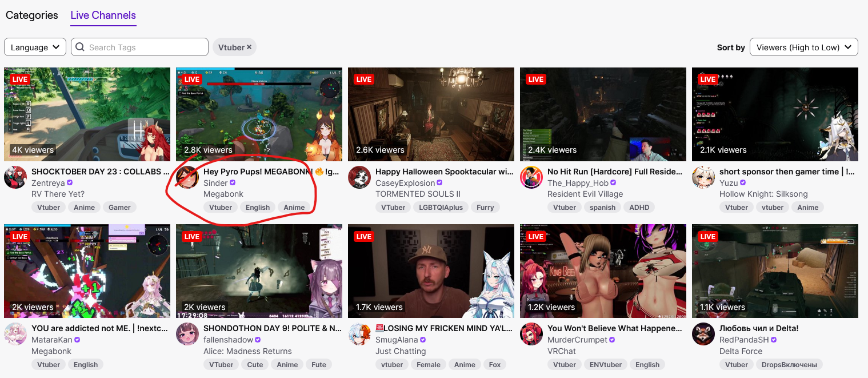Image resolution: width=868 pixels, height=378 pixels.
Task: Click the Fox tag
Action: [495, 364]
